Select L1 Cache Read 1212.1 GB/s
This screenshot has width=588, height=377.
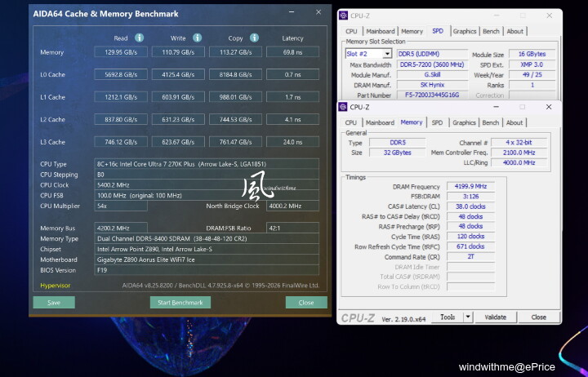121,97
